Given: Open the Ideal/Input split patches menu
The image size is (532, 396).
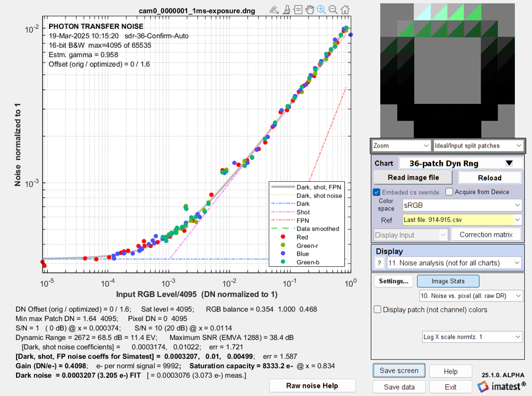Looking at the screenshot, I should coord(478,146).
